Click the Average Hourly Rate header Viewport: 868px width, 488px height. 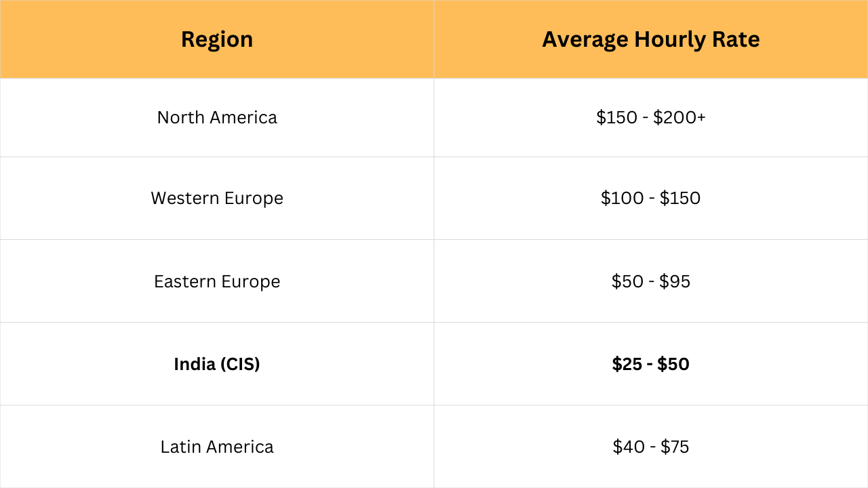point(651,39)
